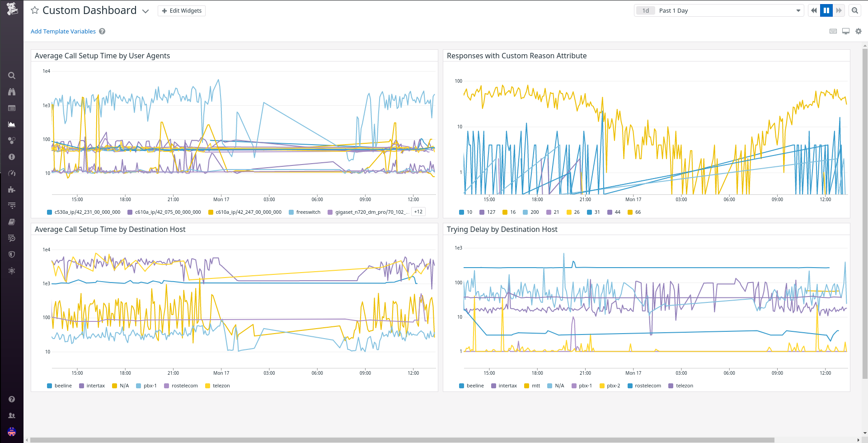Expand the Custom Dashboard title dropdown

click(145, 11)
